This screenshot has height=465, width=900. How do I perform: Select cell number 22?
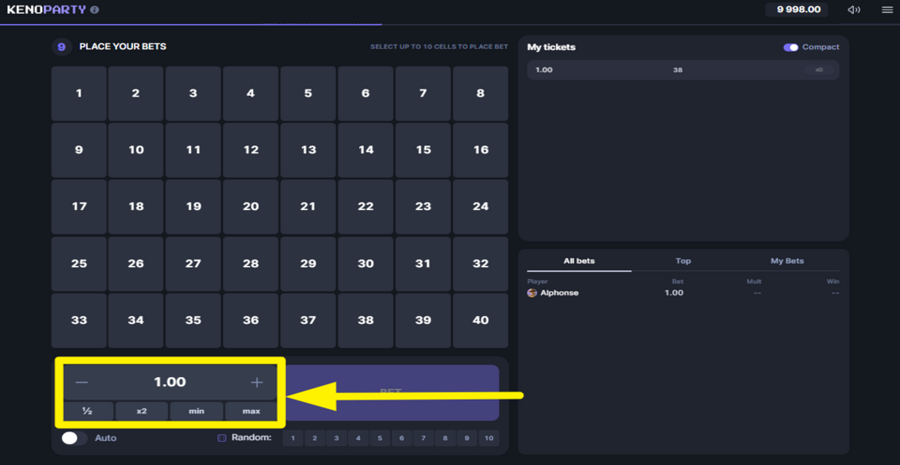(x=366, y=207)
